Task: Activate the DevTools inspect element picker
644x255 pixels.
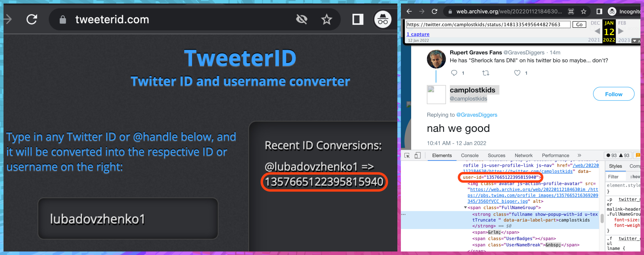Action: 407,155
